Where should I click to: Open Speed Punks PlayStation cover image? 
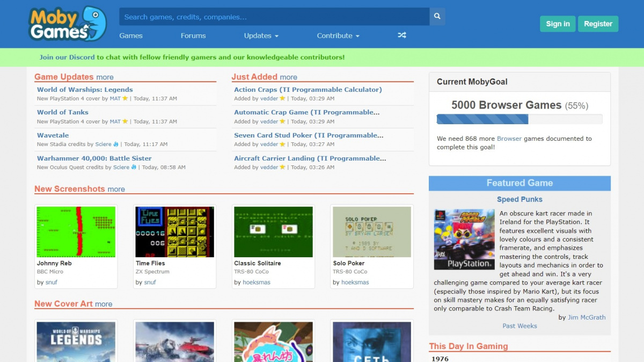pyautogui.click(x=464, y=240)
